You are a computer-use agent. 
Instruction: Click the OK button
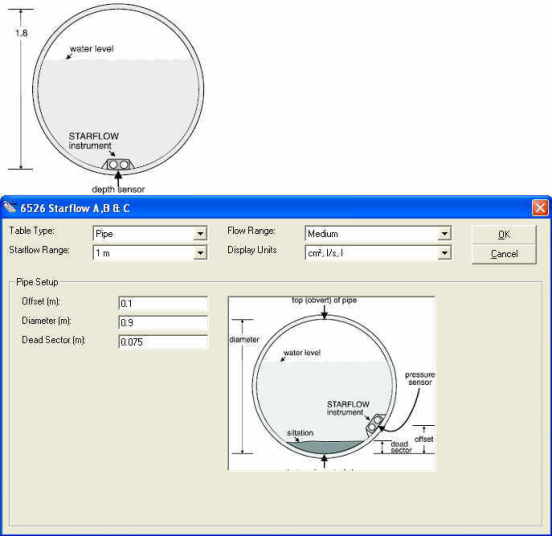[504, 234]
